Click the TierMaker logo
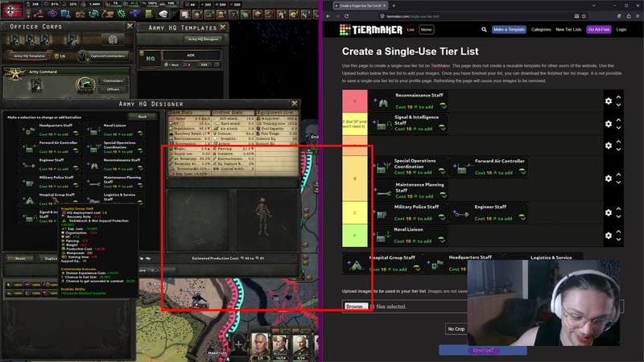644x362 pixels. pyautogui.click(x=371, y=30)
